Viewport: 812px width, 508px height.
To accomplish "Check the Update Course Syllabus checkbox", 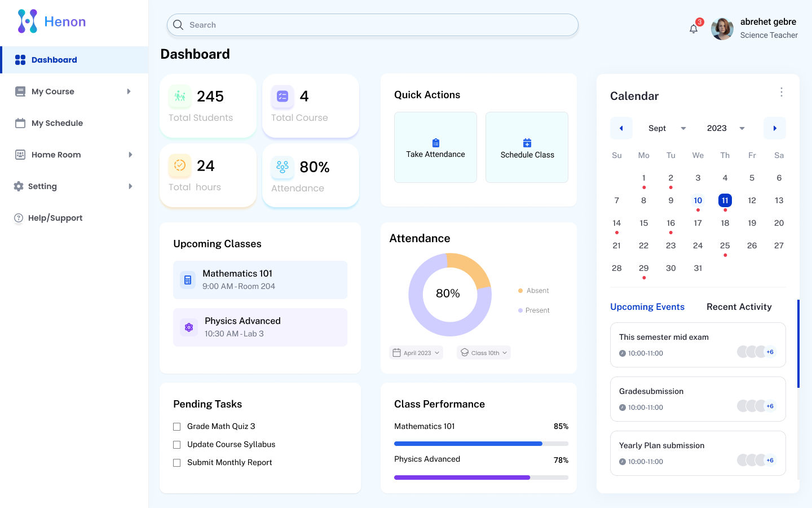I will [x=176, y=444].
